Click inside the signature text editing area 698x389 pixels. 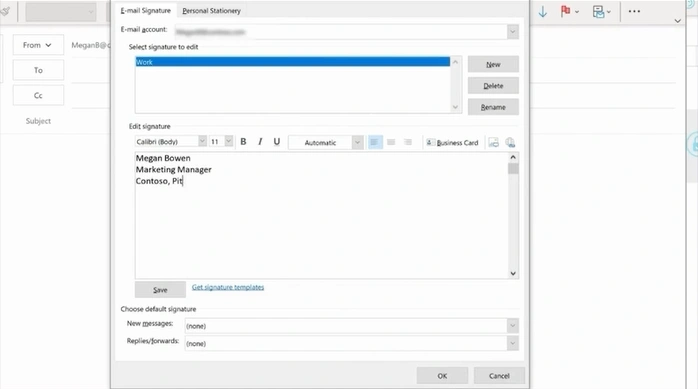pos(321,215)
